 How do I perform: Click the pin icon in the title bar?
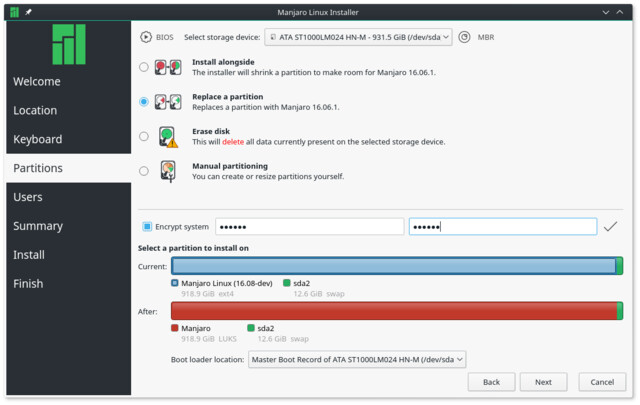[x=28, y=12]
